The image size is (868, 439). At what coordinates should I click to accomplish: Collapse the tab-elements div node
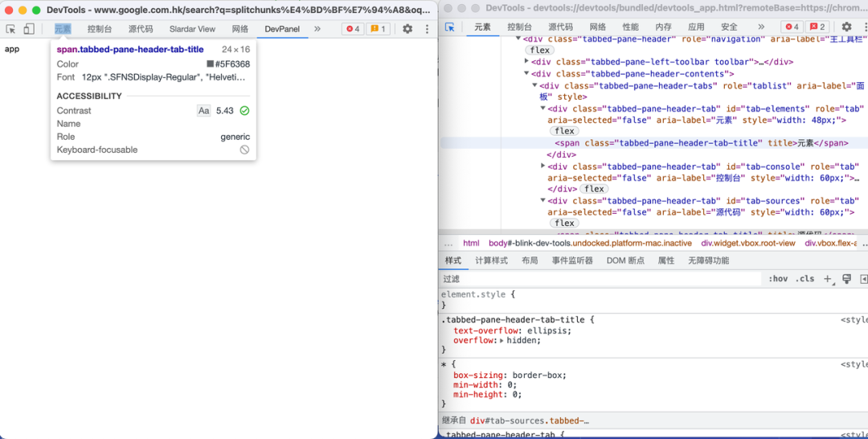pyautogui.click(x=543, y=108)
